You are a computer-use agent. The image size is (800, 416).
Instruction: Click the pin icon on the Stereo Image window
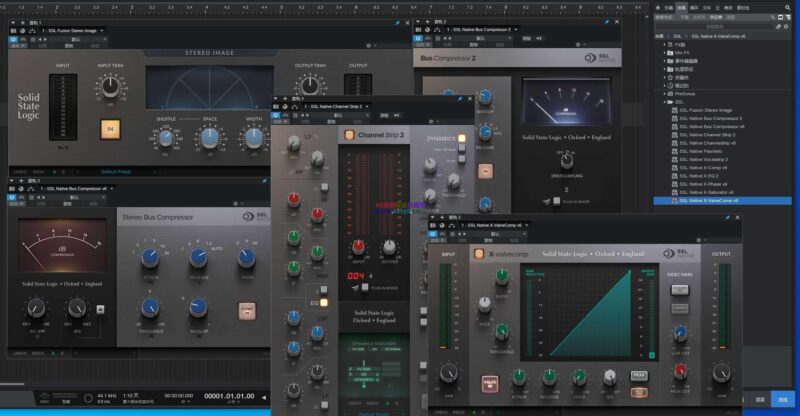pos(397,23)
